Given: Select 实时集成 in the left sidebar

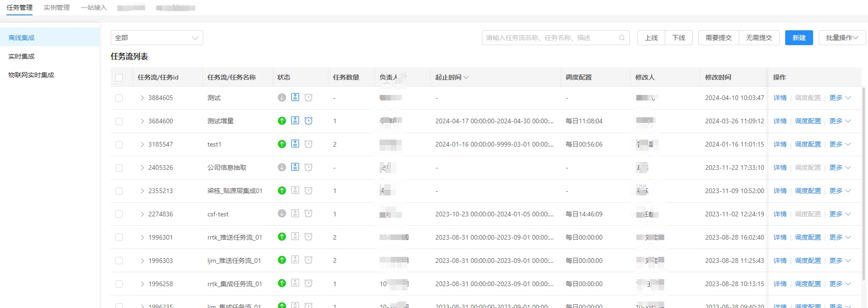Looking at the screenshot, I should click(22, 56).
